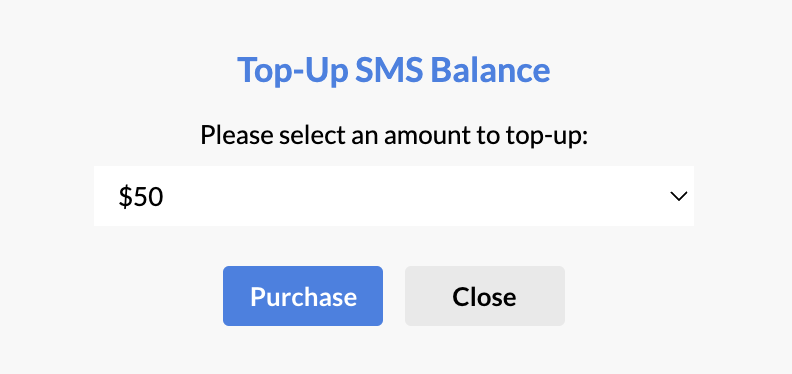Viewport: 792px width, 374px height.
Task: Select the $50 value in the combo box
Action: 141,197
